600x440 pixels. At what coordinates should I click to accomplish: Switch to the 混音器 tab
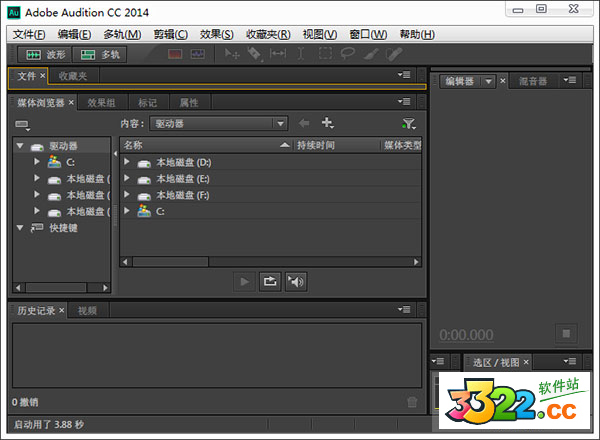533,81
